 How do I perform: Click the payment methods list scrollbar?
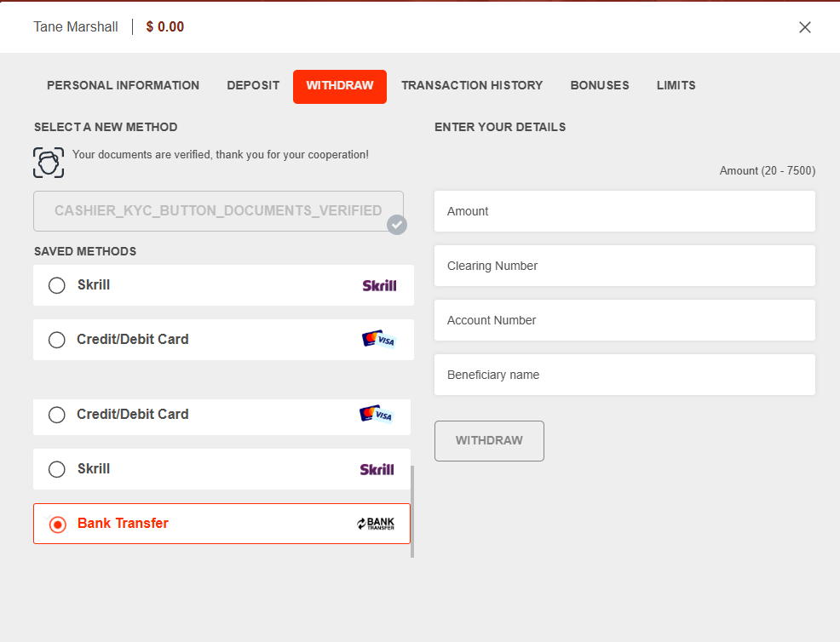coord(412,511)
